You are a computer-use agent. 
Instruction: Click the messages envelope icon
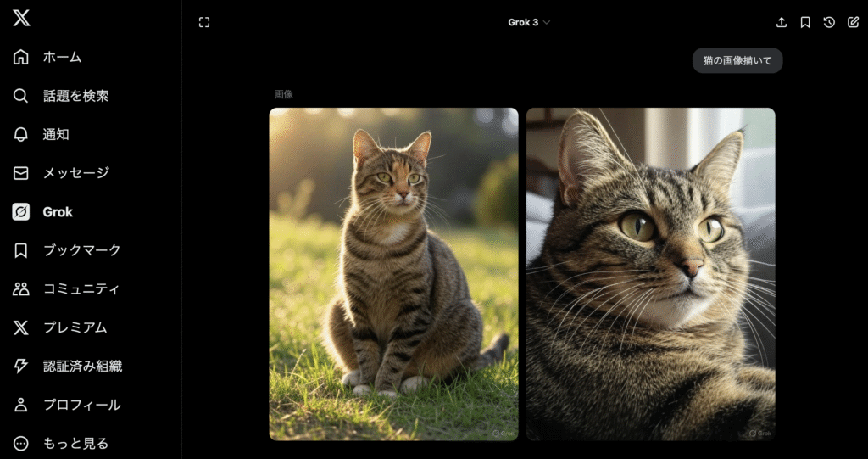[x=20, y=173]
